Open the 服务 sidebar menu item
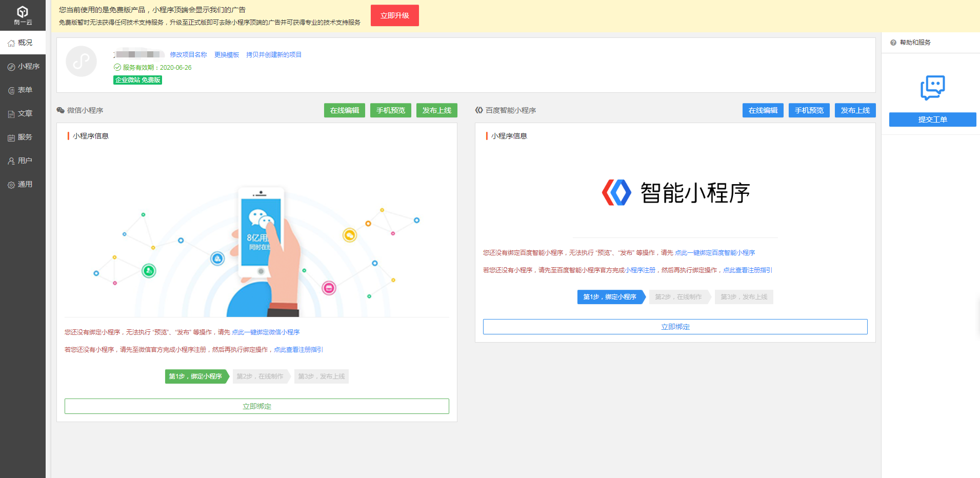 click(x=23, y=137)
